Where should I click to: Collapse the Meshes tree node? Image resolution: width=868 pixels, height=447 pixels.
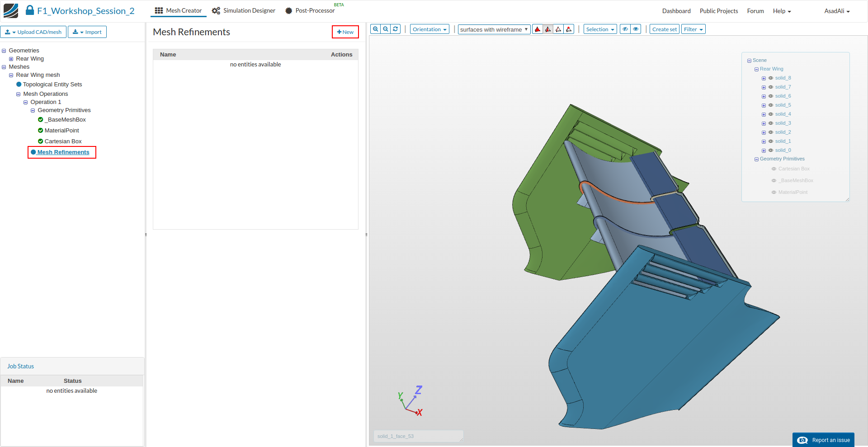(x=4, y=67)
